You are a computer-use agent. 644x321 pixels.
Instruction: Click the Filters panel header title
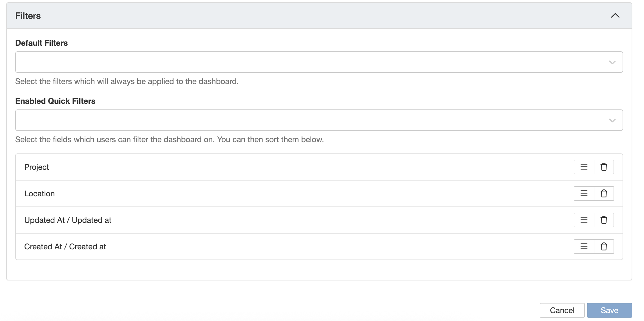click(28, 16)
